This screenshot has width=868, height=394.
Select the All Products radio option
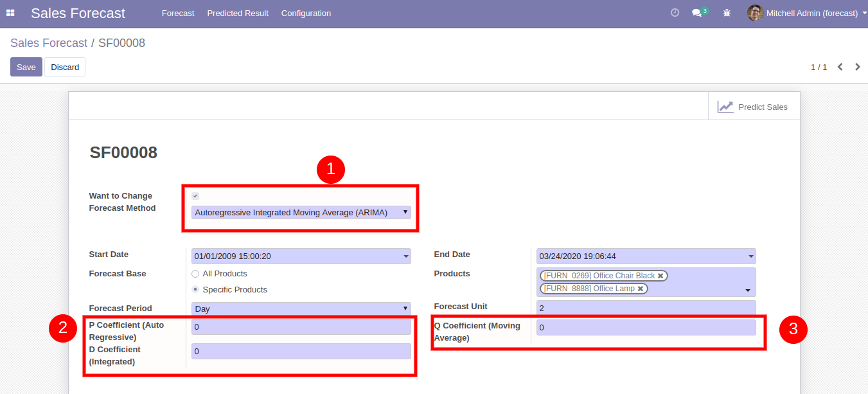[x=195, y=274]
